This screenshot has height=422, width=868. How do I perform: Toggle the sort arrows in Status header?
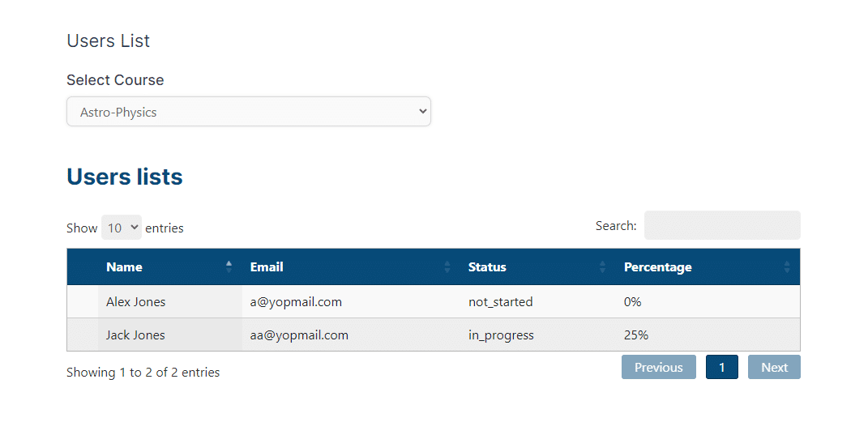click(x=603, y=267)
